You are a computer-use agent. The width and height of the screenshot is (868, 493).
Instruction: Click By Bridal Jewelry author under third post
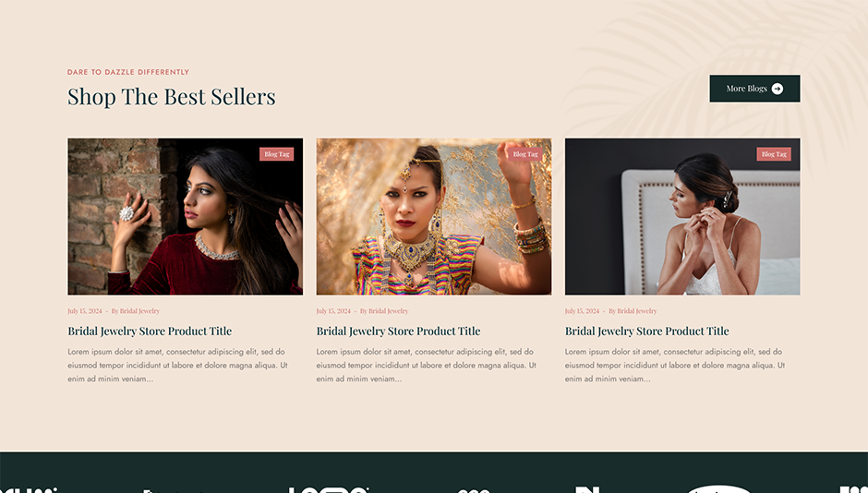tap(633, 311)
